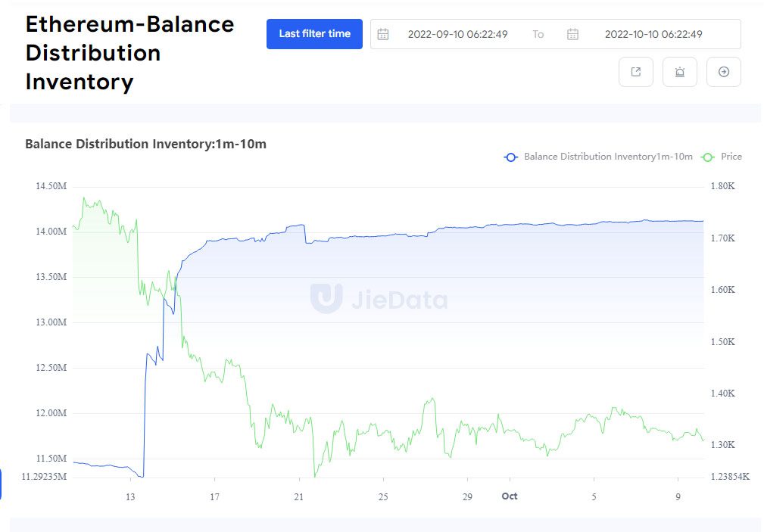Open the end date calendar icon
The width and height of the screenshot is (764, 532).
[572, 34]
